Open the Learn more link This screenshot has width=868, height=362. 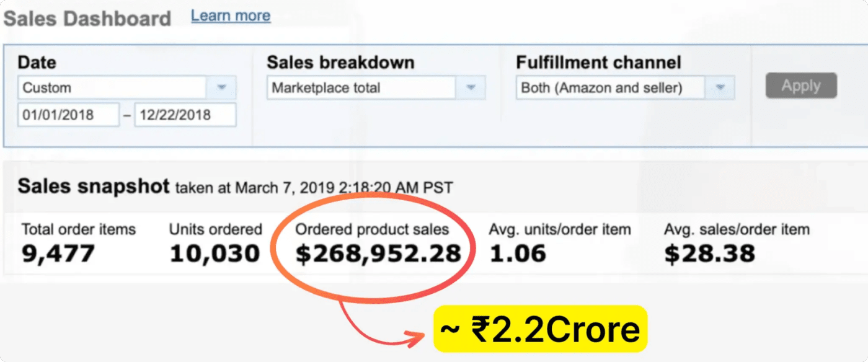231,15
